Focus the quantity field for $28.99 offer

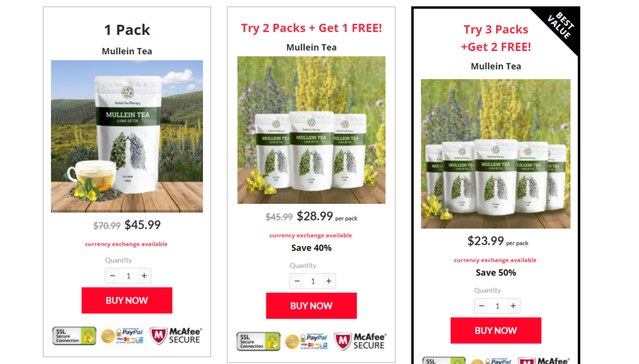coord(313,281)
